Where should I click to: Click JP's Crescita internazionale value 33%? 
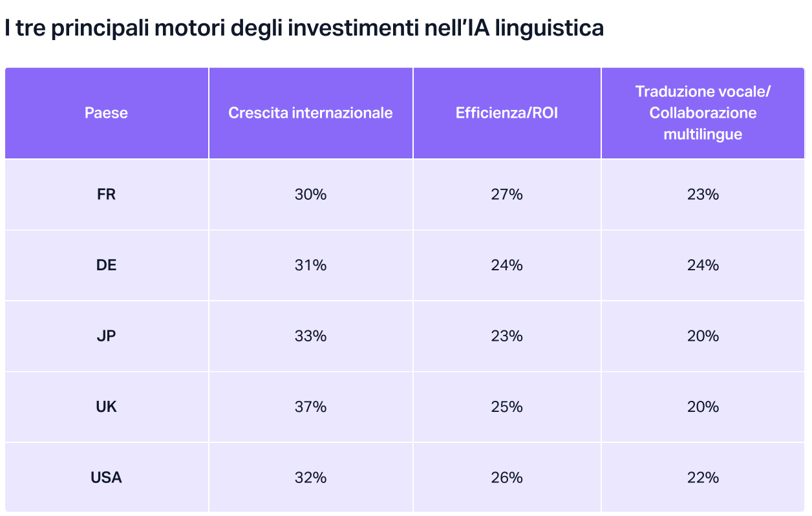(x=310, y=336)
